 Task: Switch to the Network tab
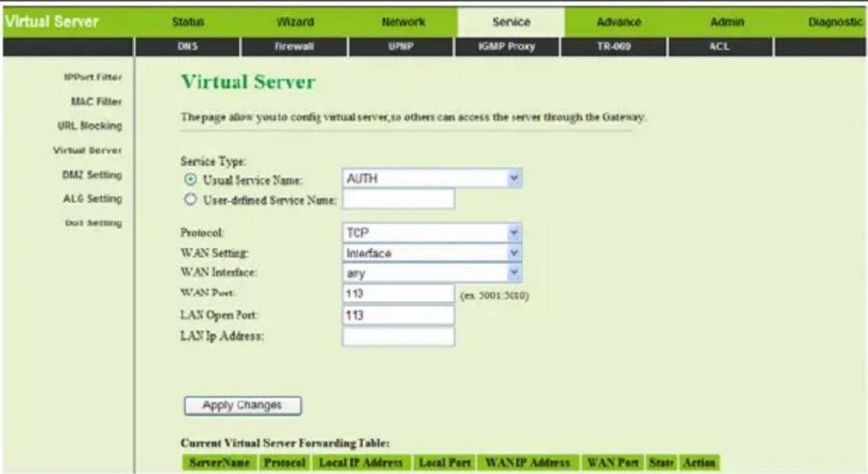[403, 23]
